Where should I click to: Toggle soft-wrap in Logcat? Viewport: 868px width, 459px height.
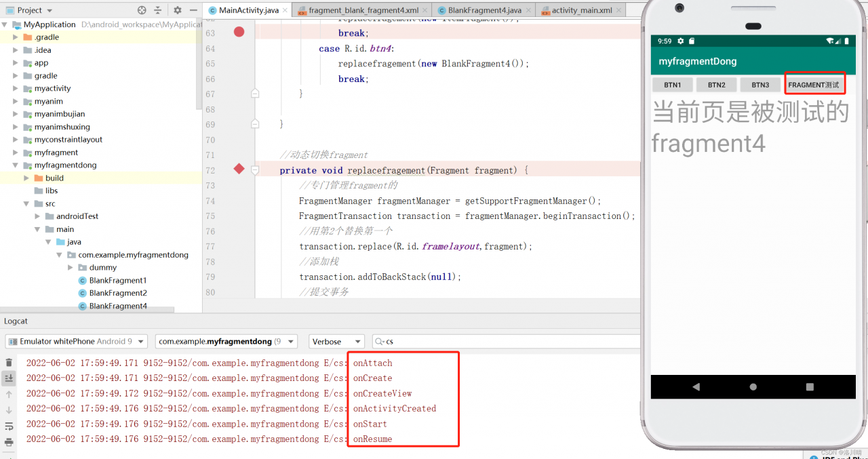click(9, 426)
